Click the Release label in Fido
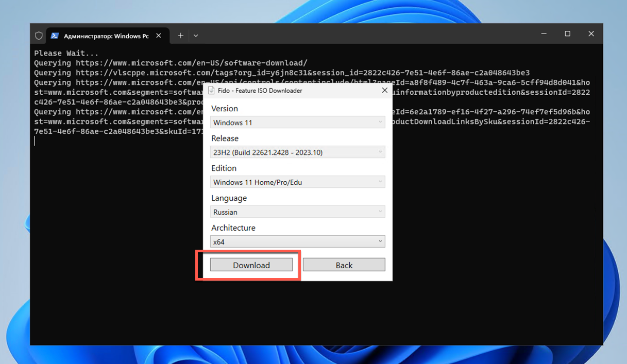The image size is (627, 364). 225,138
